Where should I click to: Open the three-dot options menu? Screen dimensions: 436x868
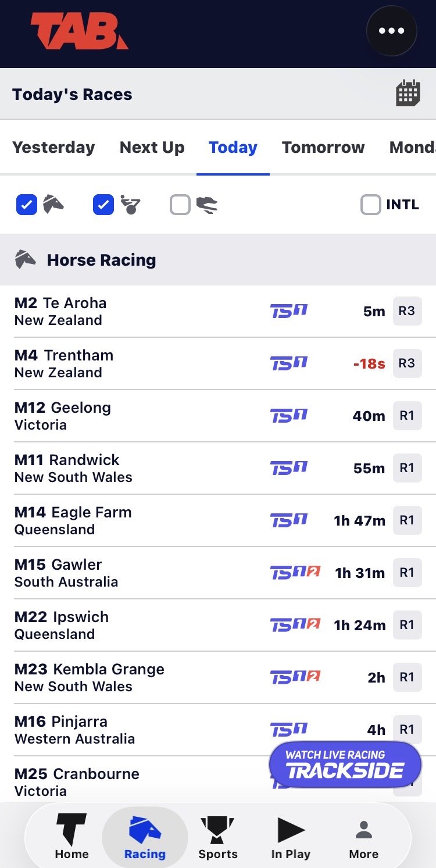point(391,31)
